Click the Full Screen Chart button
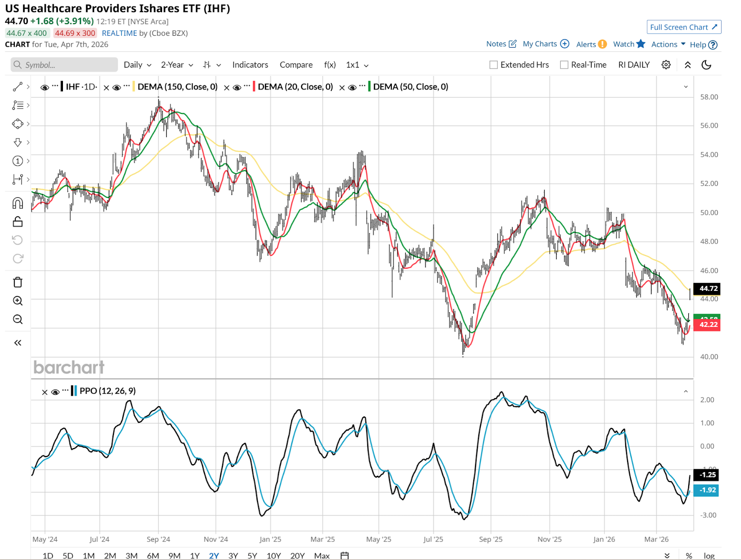This screenshot has height=560, width=741. click(684, 27)
